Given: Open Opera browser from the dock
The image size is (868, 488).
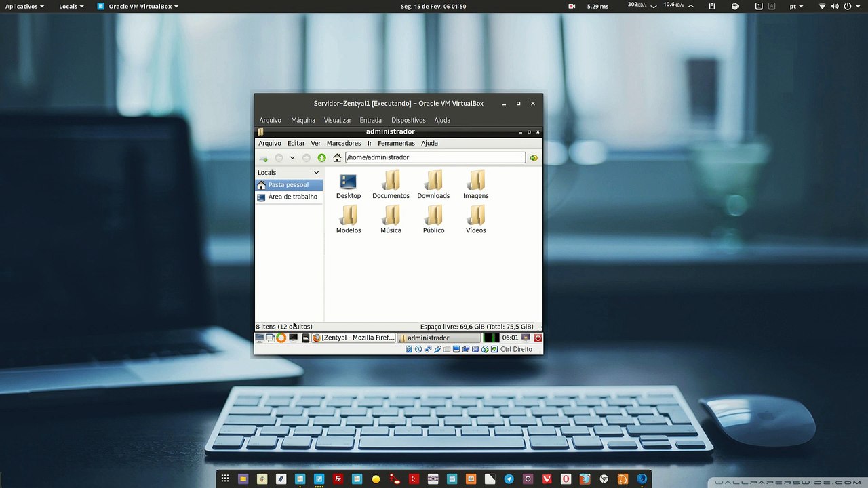Looking at the screenshot, I should [x=566, y=479].
